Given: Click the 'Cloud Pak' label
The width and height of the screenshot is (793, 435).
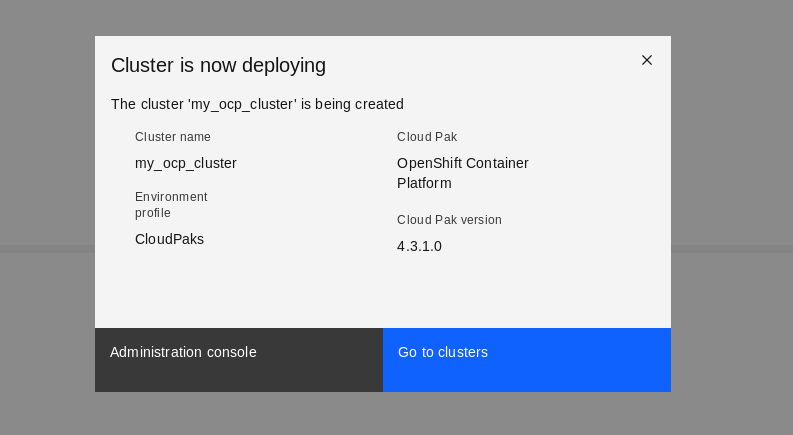Looking at the screenshot, I should (x=427, y=137).
